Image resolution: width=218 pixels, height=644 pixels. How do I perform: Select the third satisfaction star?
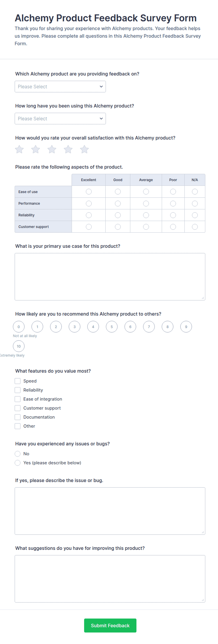(x=52, y=149)
